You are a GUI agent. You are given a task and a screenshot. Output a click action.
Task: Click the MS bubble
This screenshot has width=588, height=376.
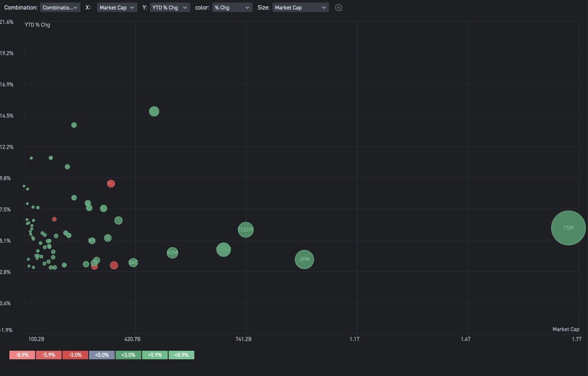pyautogui.click(x=92, y=241)
